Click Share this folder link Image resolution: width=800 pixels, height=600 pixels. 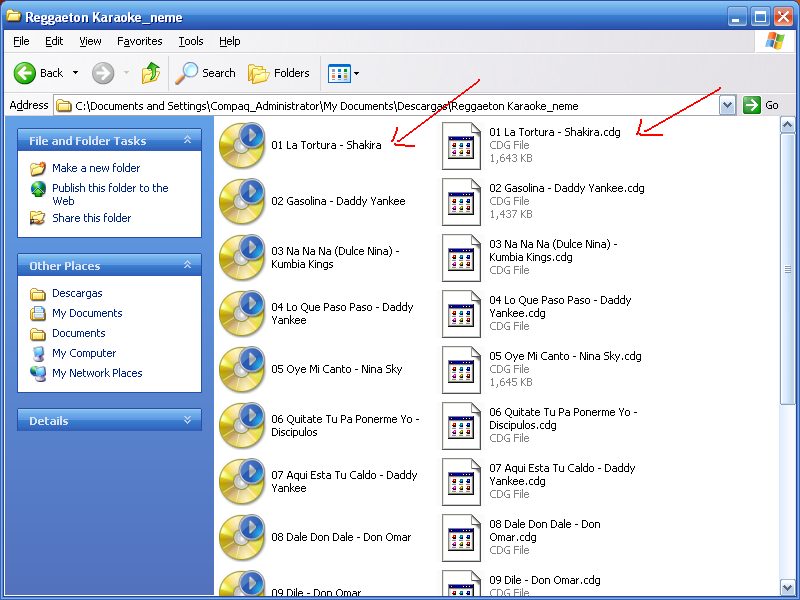(92, 218)
